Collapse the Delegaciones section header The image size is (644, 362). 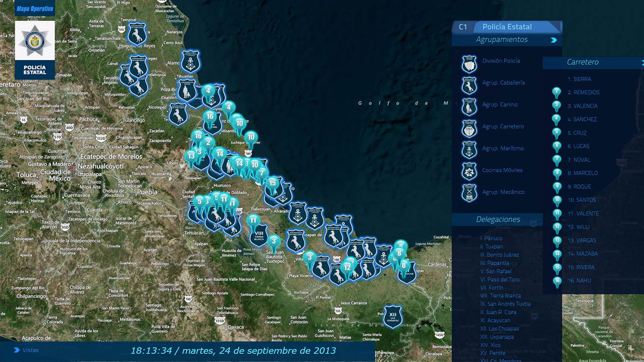point(498,219)
